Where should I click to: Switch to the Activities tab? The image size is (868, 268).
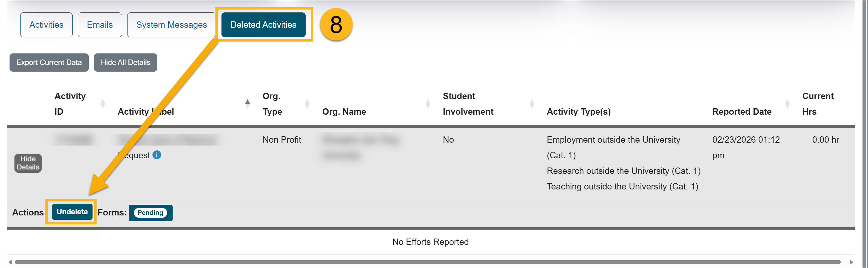(x=46, y=25)
